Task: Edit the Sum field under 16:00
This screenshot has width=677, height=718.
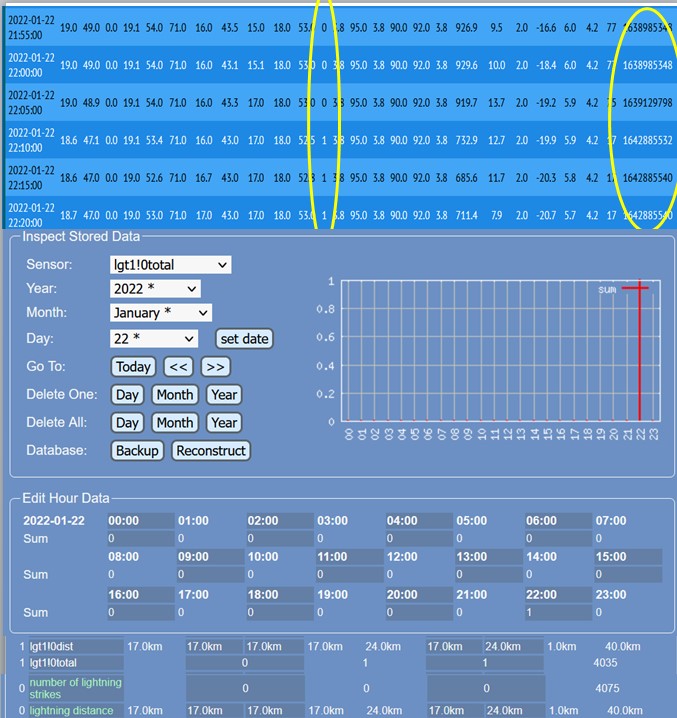Action: point(141,612)
